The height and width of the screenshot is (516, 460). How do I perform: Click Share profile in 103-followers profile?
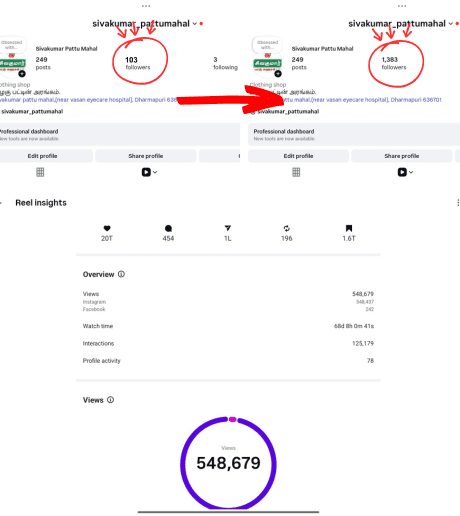146,156
